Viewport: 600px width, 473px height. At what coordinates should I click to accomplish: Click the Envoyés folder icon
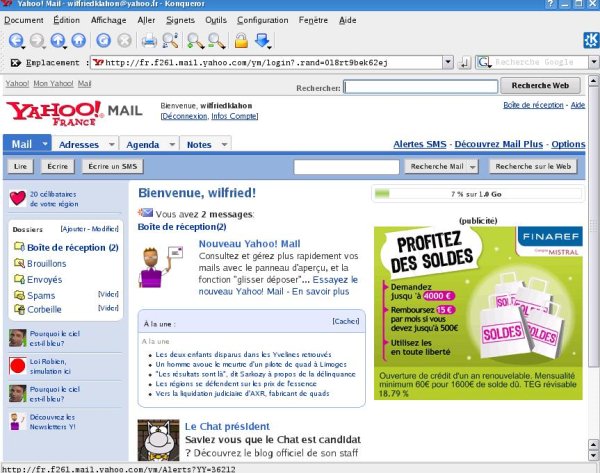[19, 279]
